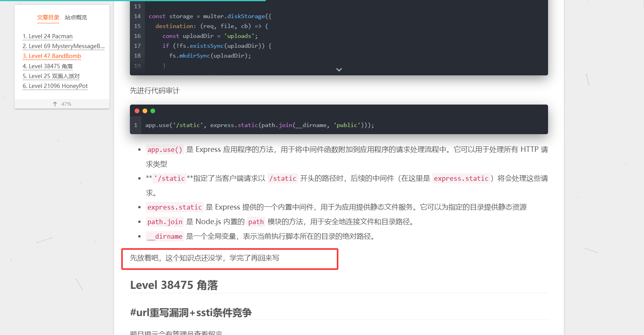Navigate to Level 25 双面人派对 link
Image resolution: width=644 pixels, height=335 pixels.
[51, 76]
